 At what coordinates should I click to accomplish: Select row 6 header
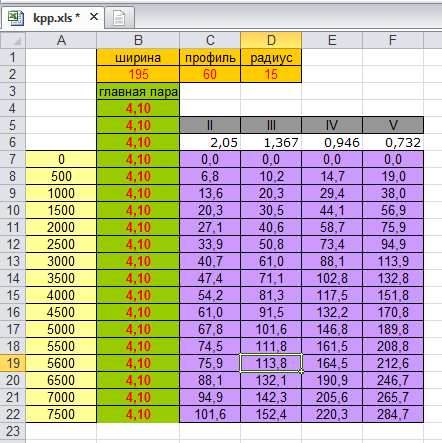[x=13, y=142]
